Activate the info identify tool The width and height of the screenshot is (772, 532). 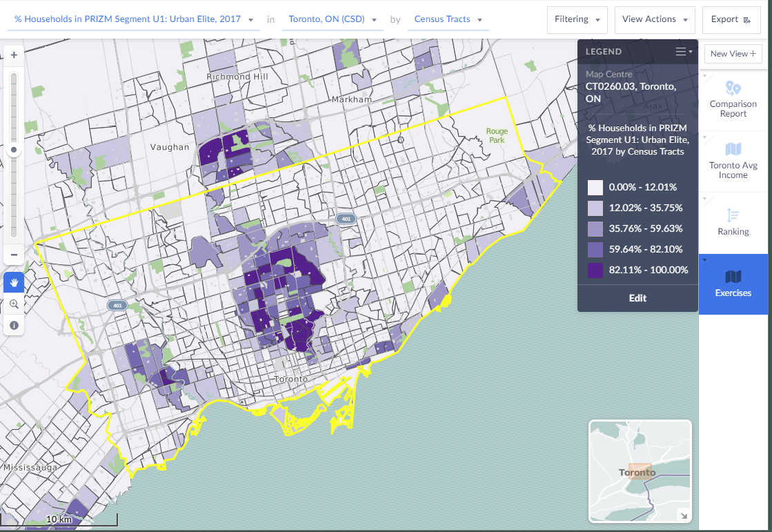pyautogui.click(x=14, y=324)
